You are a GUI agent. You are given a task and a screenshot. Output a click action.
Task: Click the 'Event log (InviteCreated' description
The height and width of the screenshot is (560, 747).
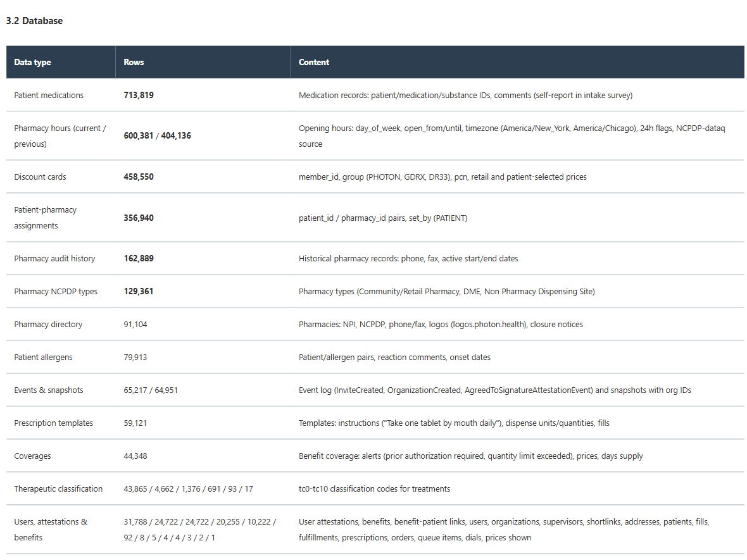click(495, 390)
